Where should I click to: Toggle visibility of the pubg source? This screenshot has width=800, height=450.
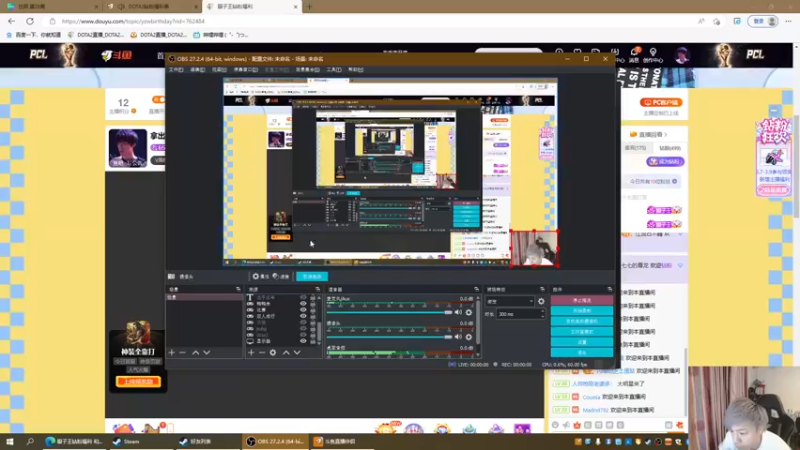pos(303,329)
